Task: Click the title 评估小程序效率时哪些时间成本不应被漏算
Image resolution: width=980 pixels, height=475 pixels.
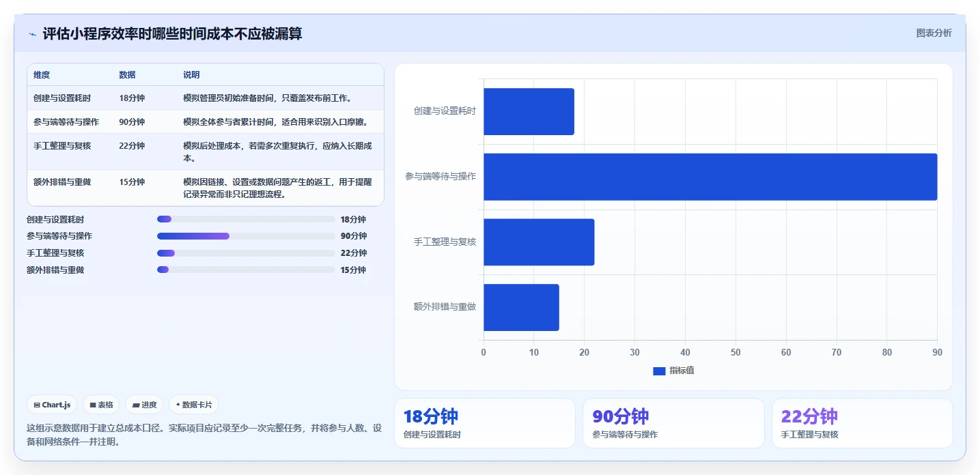Action: click(172, 33)
